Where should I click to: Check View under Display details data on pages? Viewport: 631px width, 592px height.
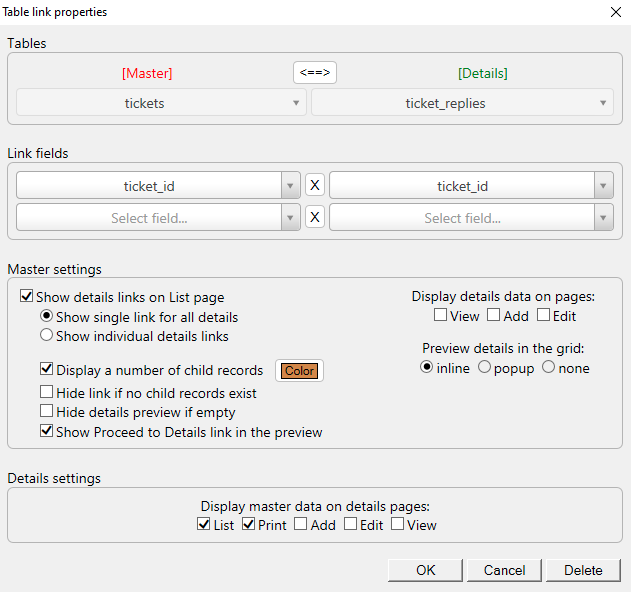[441, 316]
